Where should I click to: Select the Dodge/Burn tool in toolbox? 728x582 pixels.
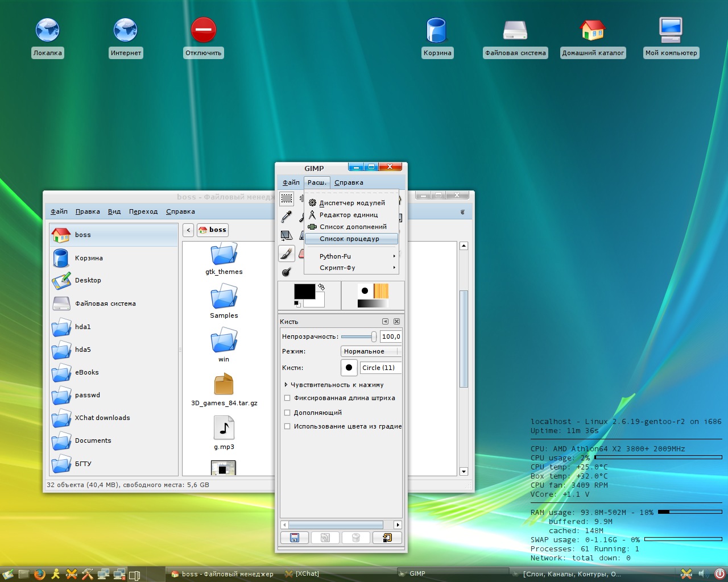[287, 272]
